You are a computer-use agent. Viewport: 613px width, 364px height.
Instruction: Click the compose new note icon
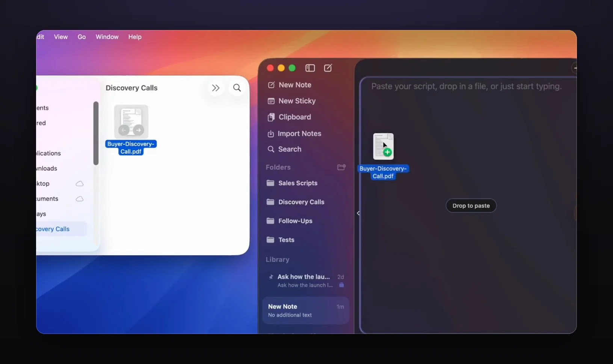[328, 68]
